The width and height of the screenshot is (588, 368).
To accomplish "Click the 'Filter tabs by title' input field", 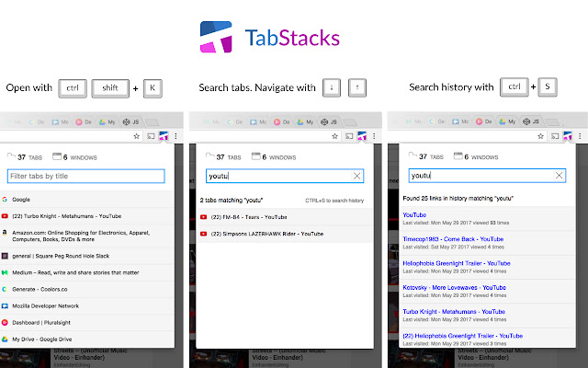I will [x=85, y=176].
